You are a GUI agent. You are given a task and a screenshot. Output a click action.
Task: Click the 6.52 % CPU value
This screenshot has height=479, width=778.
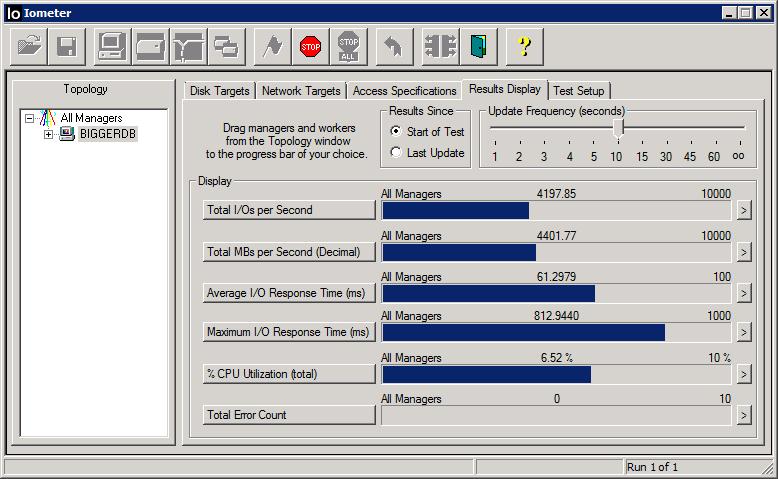(x=556, y=357)
